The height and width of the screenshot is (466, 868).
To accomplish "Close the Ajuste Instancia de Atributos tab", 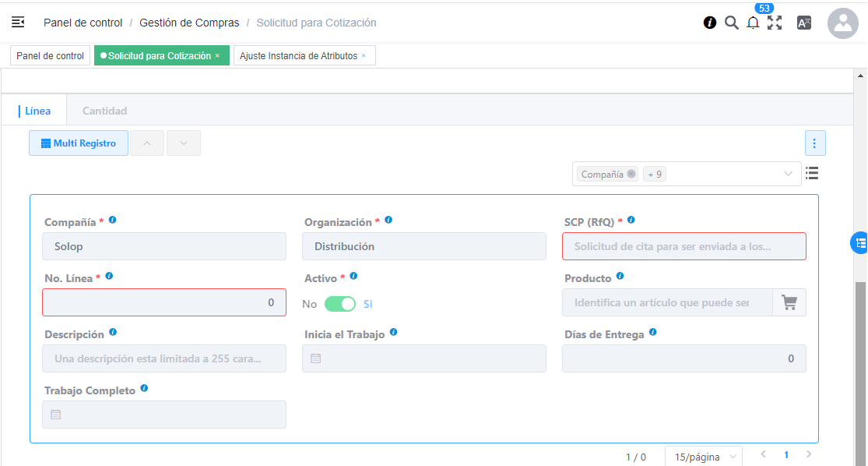I will point(364,56).
